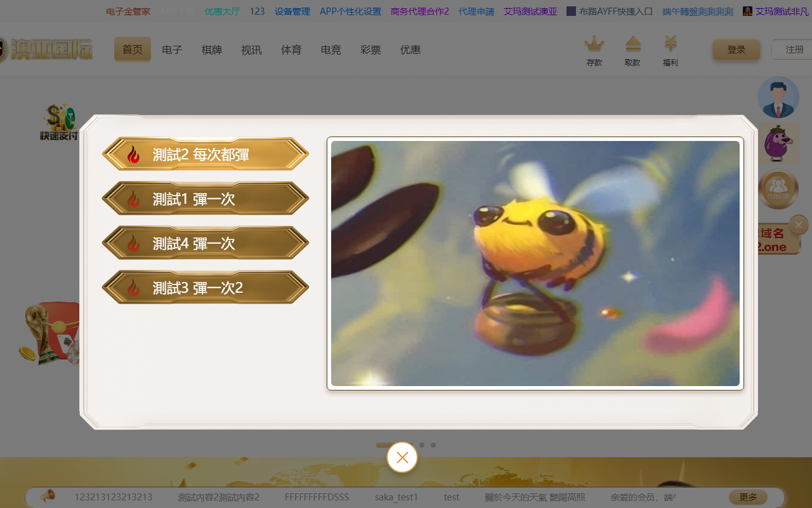This screenshot has height=508, width=812.
Task: Click the FFFFFFFFFDSSS ticker message
Action: 317,497
